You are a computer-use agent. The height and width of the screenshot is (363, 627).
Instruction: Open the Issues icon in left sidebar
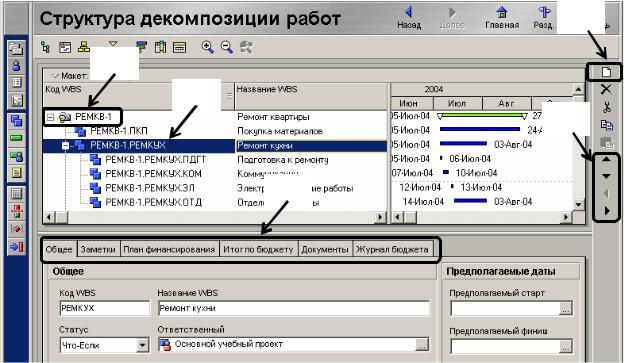16,229
